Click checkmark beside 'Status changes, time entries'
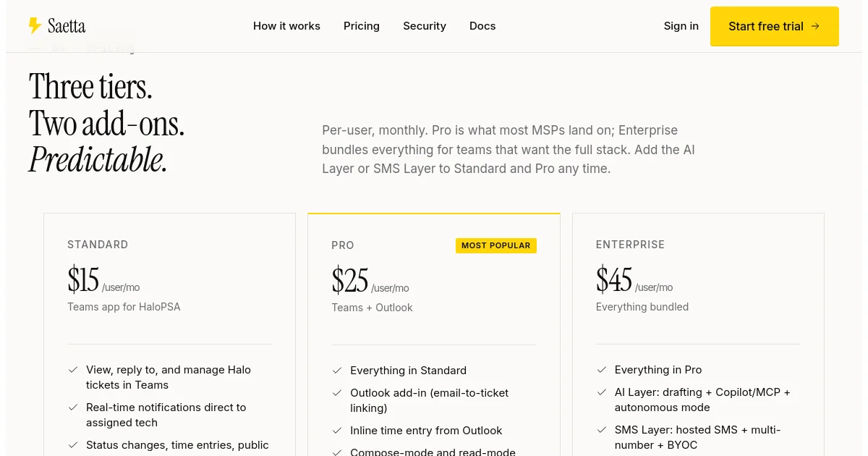The image size is (868, 456). [x=73, y=445]
